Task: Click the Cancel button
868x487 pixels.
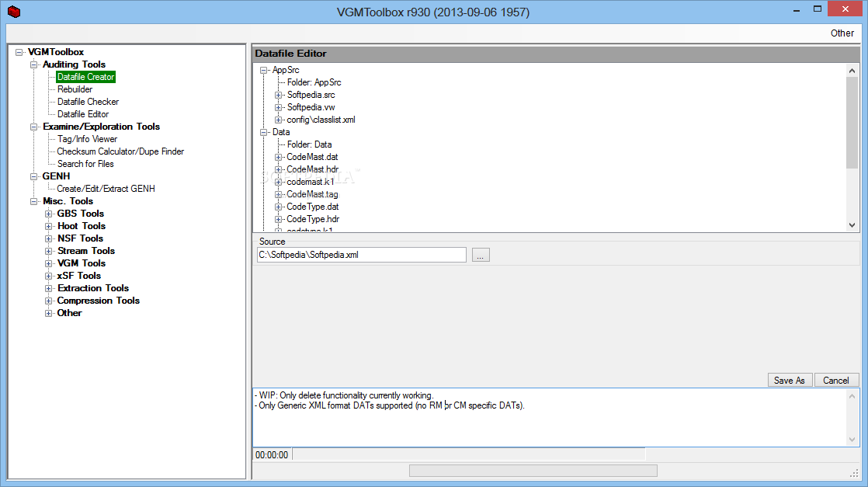Action: (x=836, y=381)
